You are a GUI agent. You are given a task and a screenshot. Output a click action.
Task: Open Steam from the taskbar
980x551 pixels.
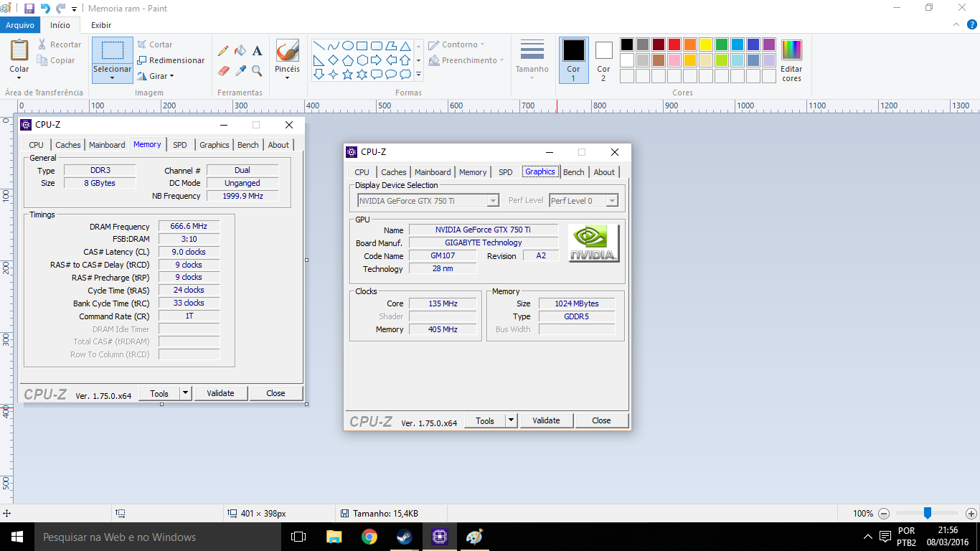405,537
